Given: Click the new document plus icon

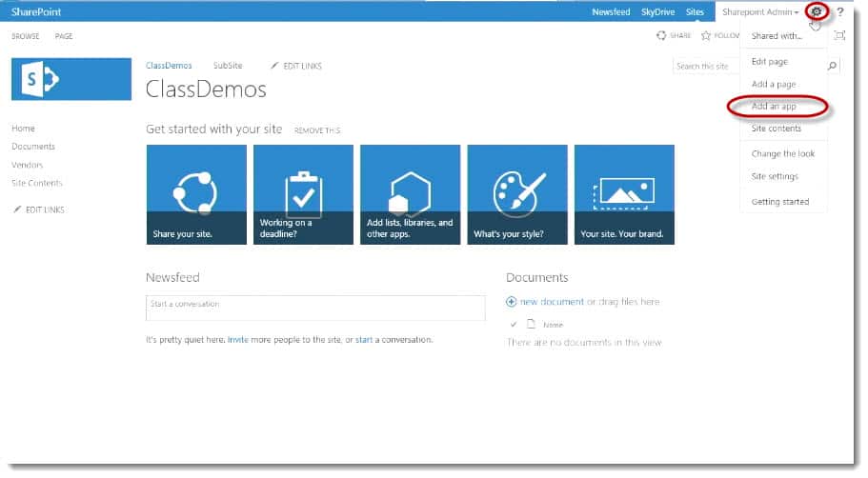Looking at the screenshot, I should 511,302.
